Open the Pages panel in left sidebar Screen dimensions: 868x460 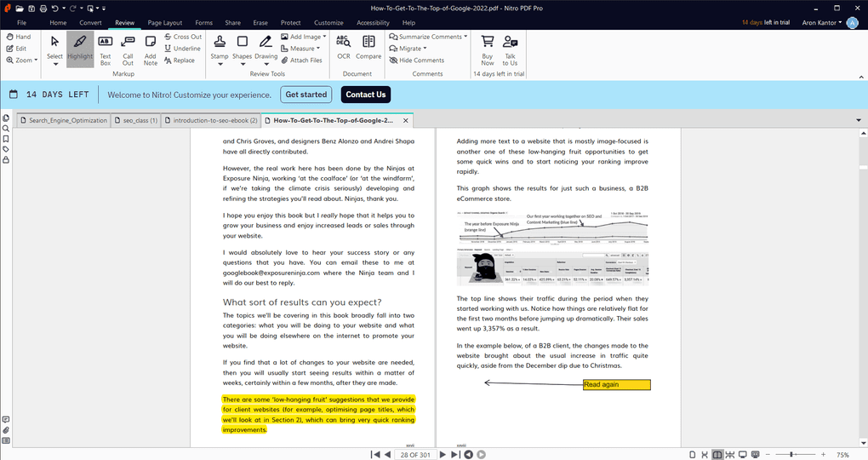[6, 118]
